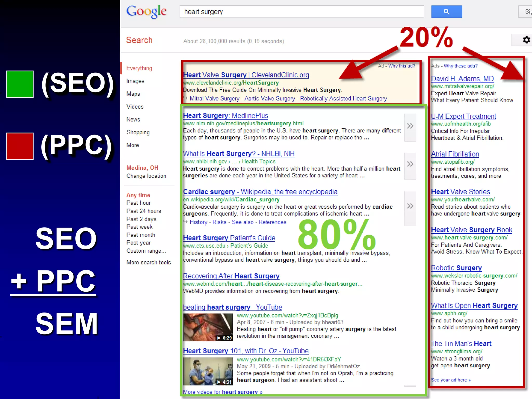Filter results by Past week
The height and width of the screenshot is (399, 532).
click(139, 227)
